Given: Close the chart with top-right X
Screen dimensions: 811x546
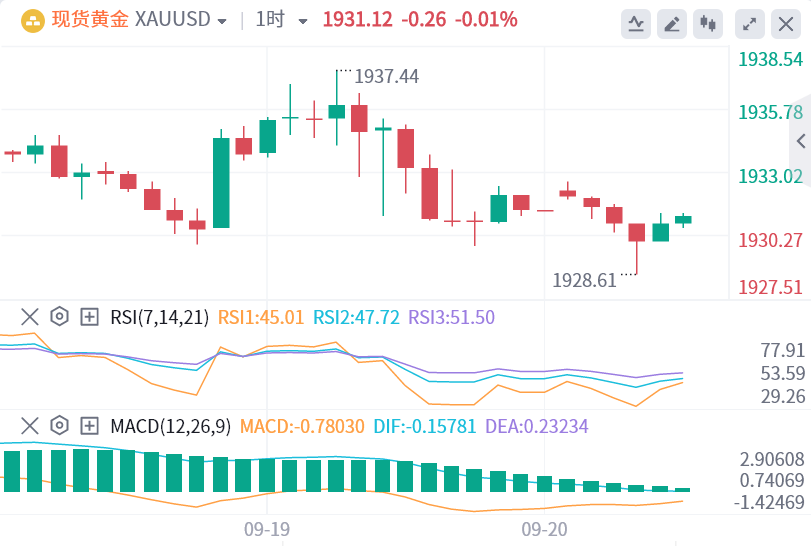Looking at the screenshot, I should [x=786, y=24].
